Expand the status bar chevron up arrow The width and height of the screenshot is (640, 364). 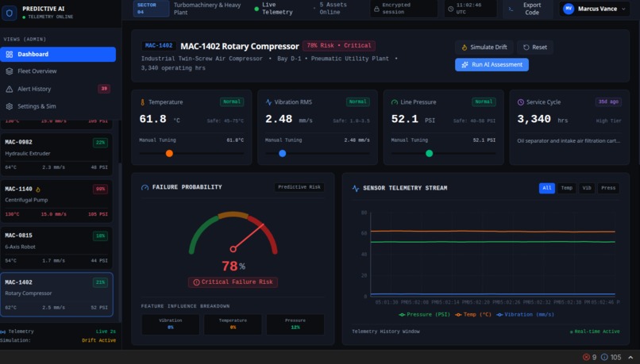pos(630,358)
